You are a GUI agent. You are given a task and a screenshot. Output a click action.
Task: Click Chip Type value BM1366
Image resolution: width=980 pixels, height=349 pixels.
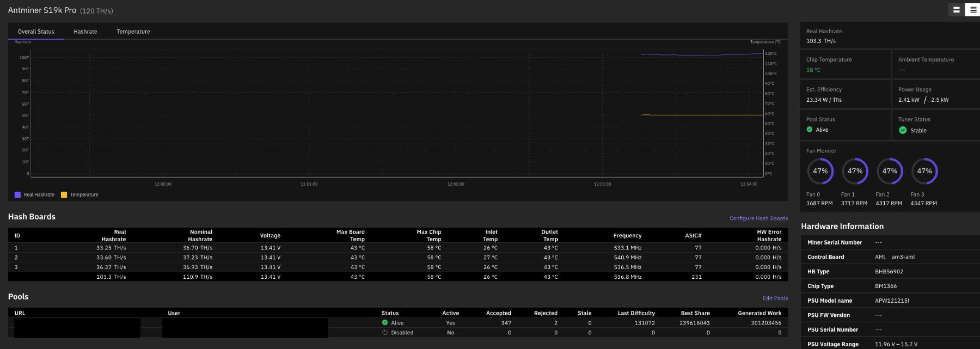pos(886,286)
